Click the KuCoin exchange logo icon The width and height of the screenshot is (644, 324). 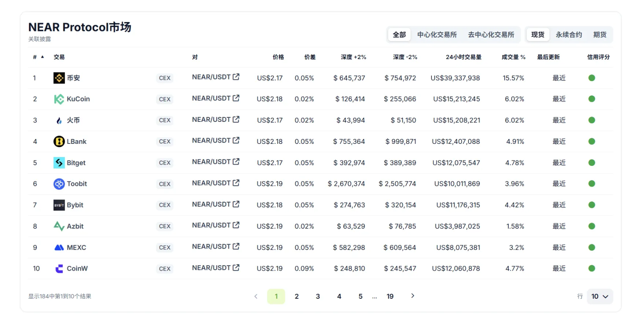click(x=59, y=99)
